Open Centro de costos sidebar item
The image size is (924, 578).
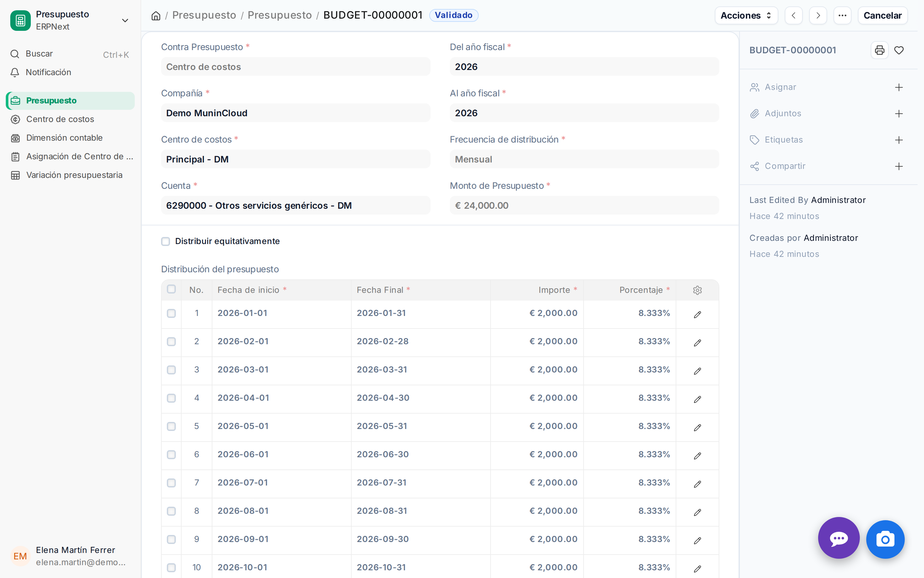coord(70,119)
